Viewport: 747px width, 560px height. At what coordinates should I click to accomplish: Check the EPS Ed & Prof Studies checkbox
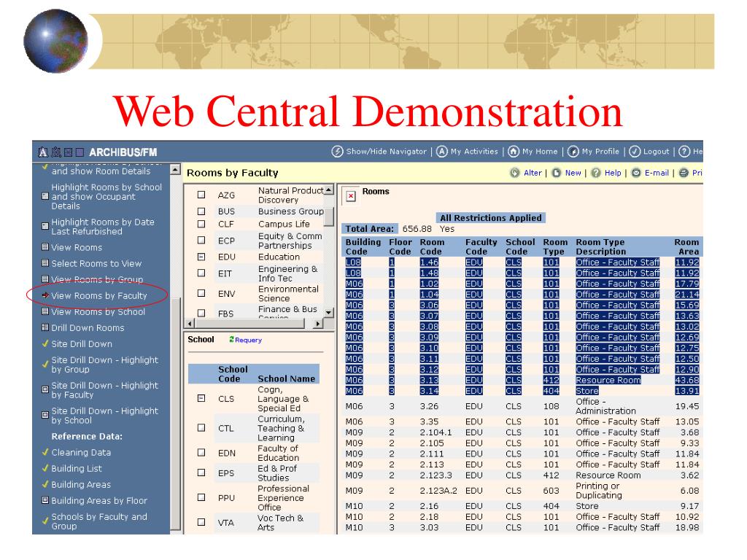[201, 472]
